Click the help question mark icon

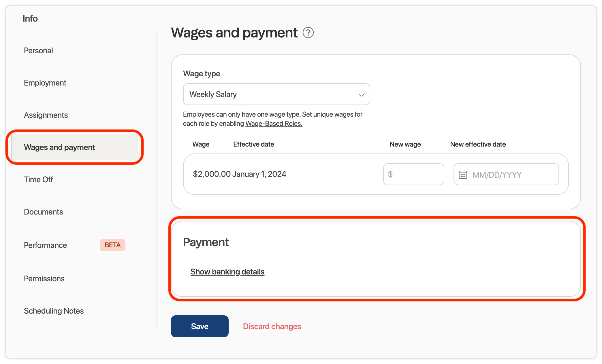pos(308,33)
